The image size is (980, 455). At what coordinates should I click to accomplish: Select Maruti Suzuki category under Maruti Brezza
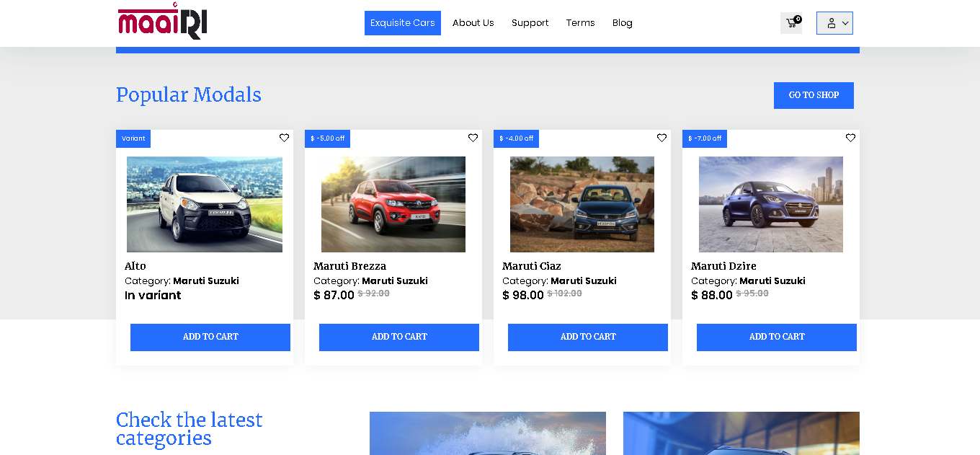[x=395, y=281]
